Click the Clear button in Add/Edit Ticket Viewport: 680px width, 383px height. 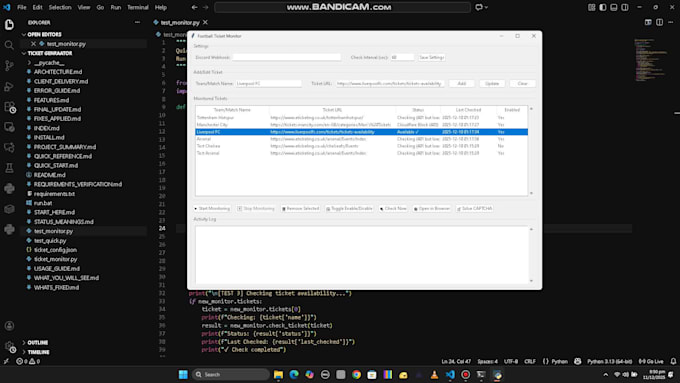522,83
